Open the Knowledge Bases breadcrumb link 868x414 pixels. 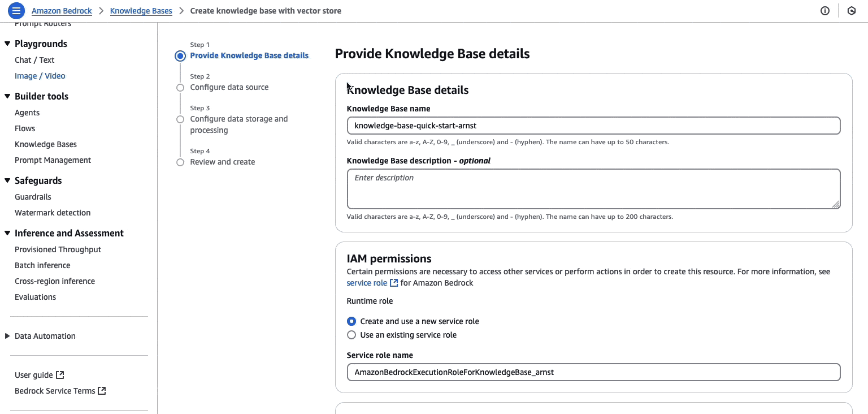click(140, 11)
